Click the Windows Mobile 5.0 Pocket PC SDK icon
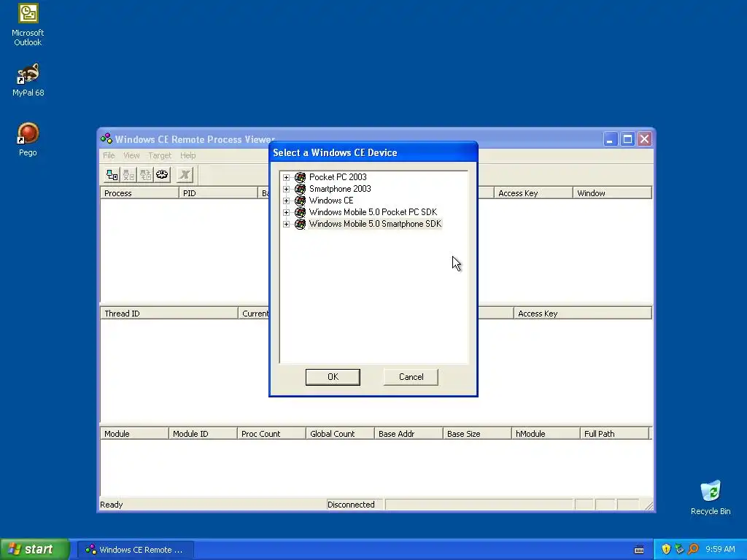Viewport: 747px width, 560px height. point(300,212)
